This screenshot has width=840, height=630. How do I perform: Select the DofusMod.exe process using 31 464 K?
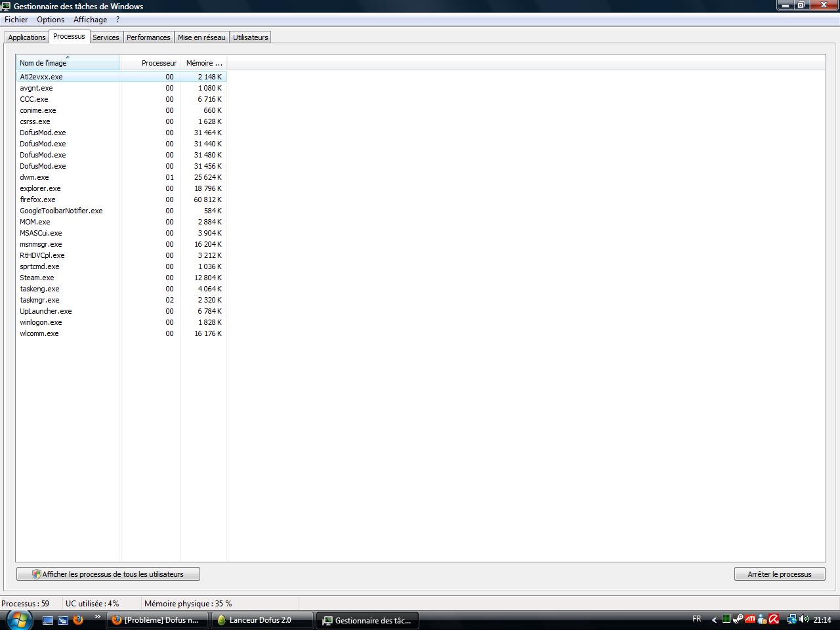coord(121,133)
